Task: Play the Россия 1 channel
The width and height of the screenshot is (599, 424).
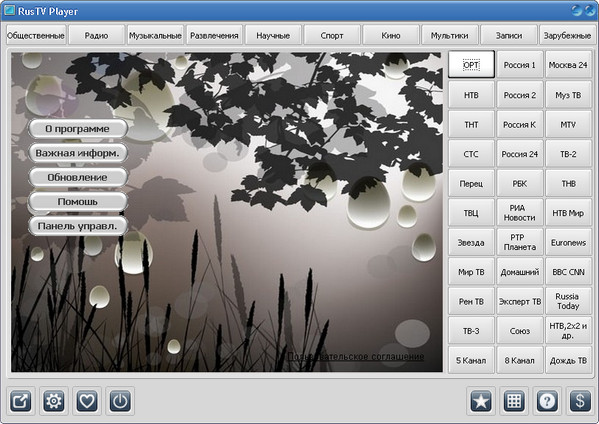Action: coord(520,65)
